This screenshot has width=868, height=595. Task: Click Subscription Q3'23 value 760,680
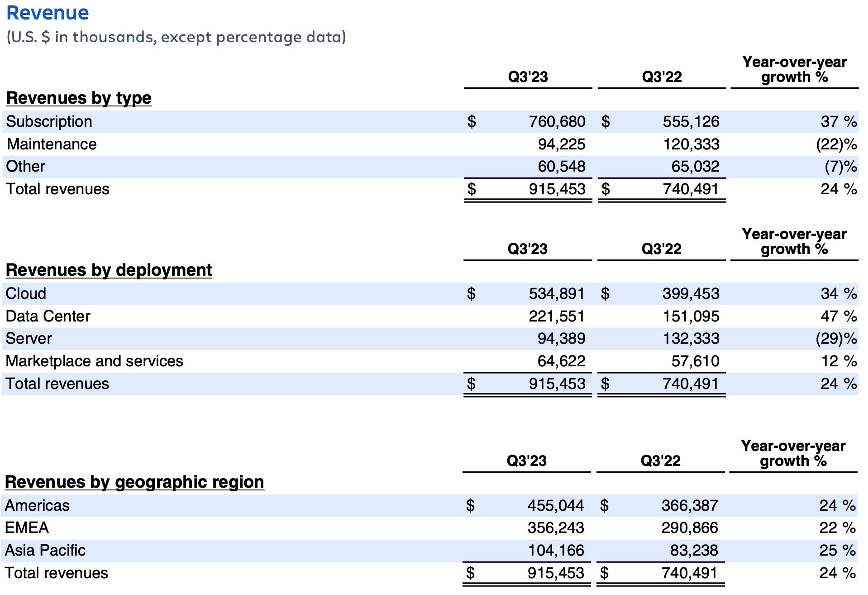pyautogui.click(x=557, y=121)
